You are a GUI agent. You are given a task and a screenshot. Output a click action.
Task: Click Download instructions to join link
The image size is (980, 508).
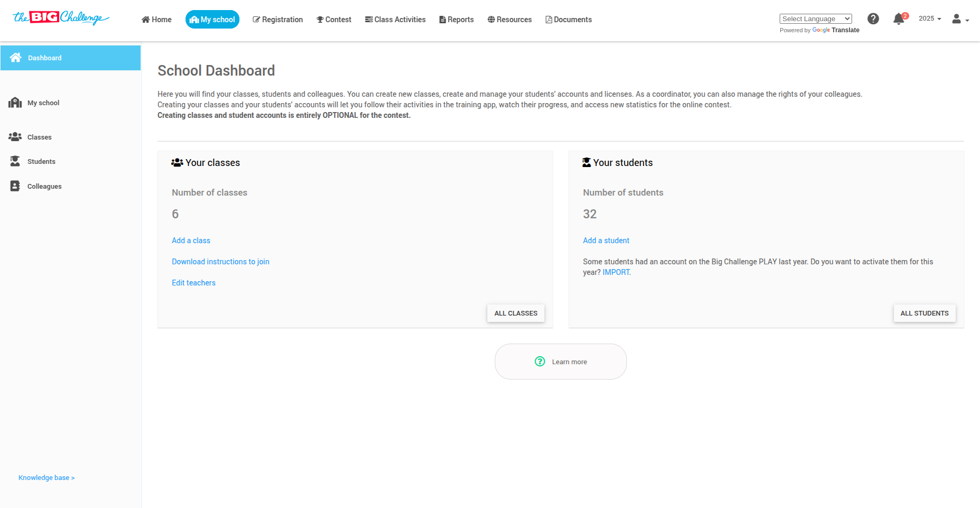coord(220,262)
